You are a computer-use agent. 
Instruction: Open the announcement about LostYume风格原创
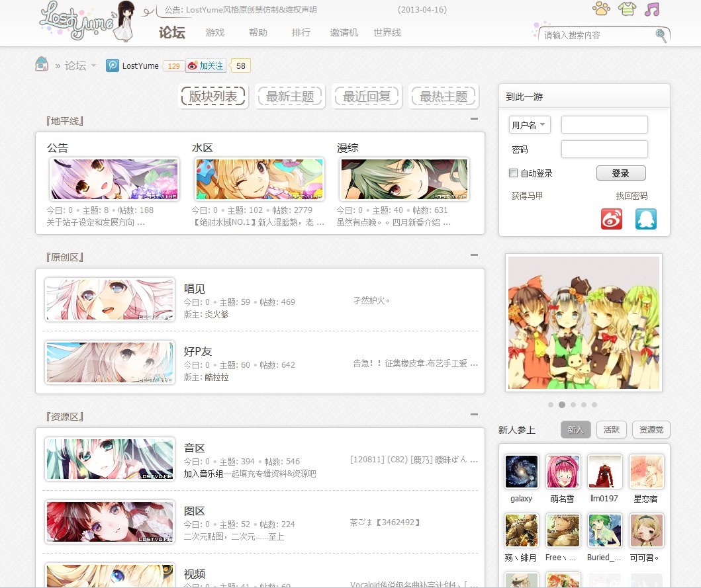[x=240, y=9]
